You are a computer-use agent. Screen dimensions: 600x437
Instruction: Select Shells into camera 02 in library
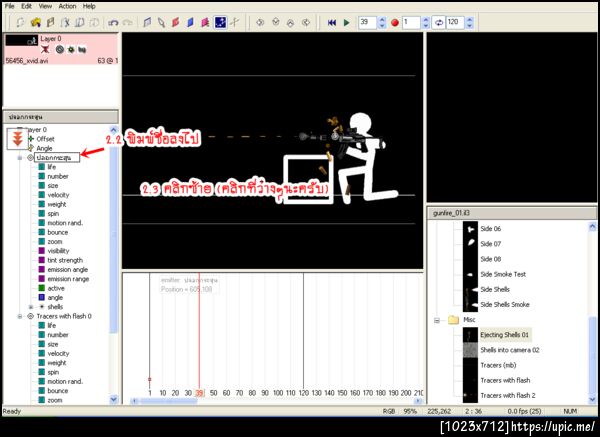(510, 350)
